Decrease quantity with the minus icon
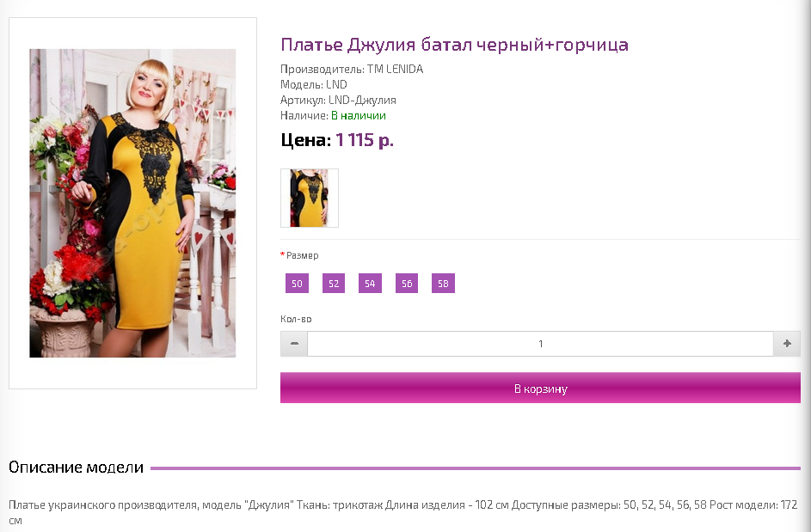This screenshot has width=811, height=532. (x=294, y=344)
